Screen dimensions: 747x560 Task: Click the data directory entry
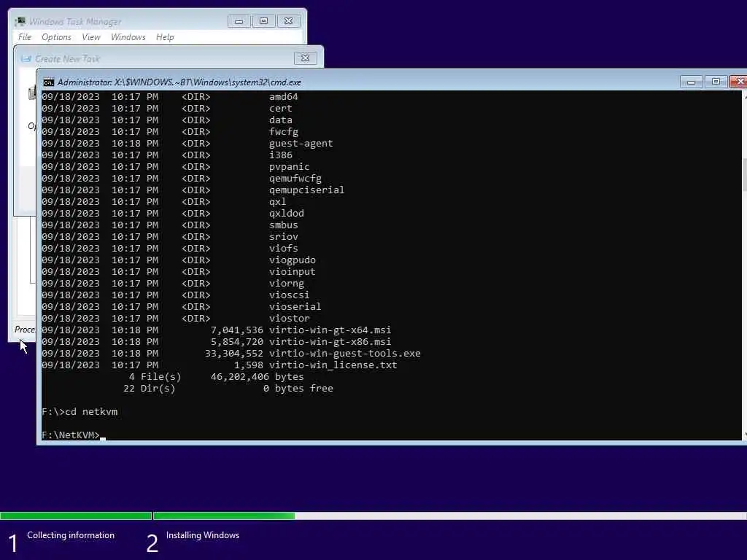[x=281, y=120]
